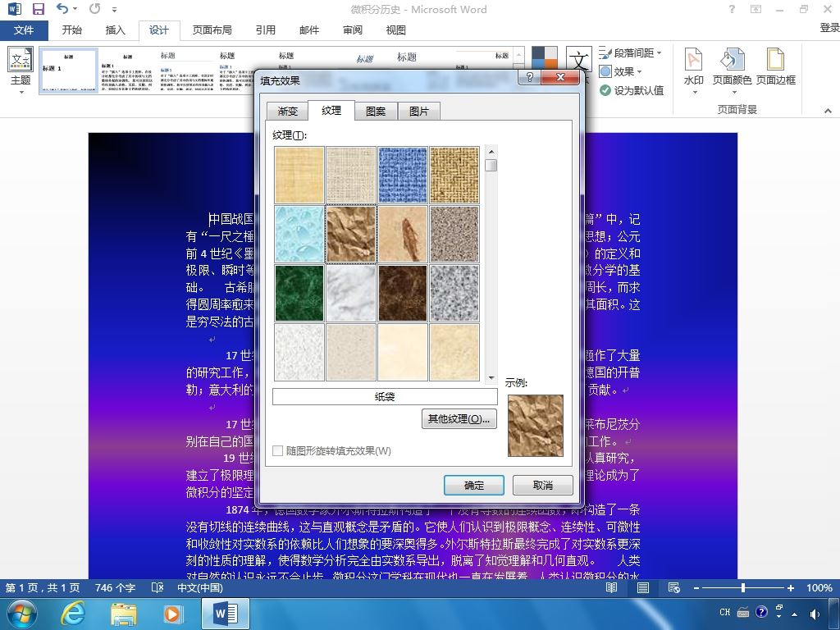Open Page Color (页面颜色) menu
840x630 pixels.
point(732,71)
